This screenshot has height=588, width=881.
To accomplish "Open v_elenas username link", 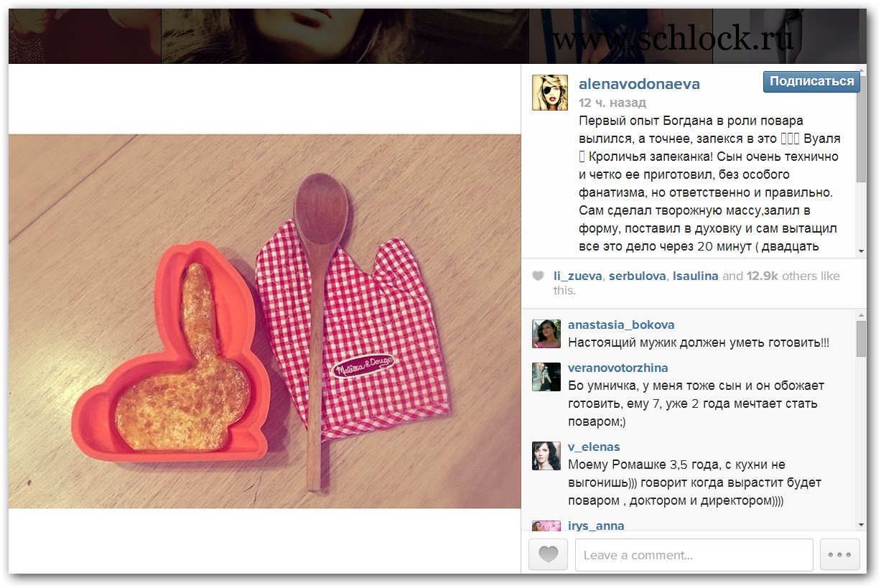I will click(x=594, y=447).
